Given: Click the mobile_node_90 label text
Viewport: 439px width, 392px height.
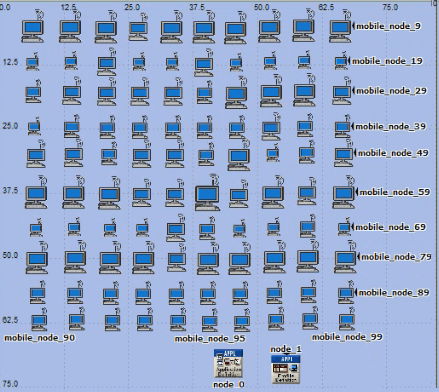Looking at the screenshot, I should pos(40,338).
